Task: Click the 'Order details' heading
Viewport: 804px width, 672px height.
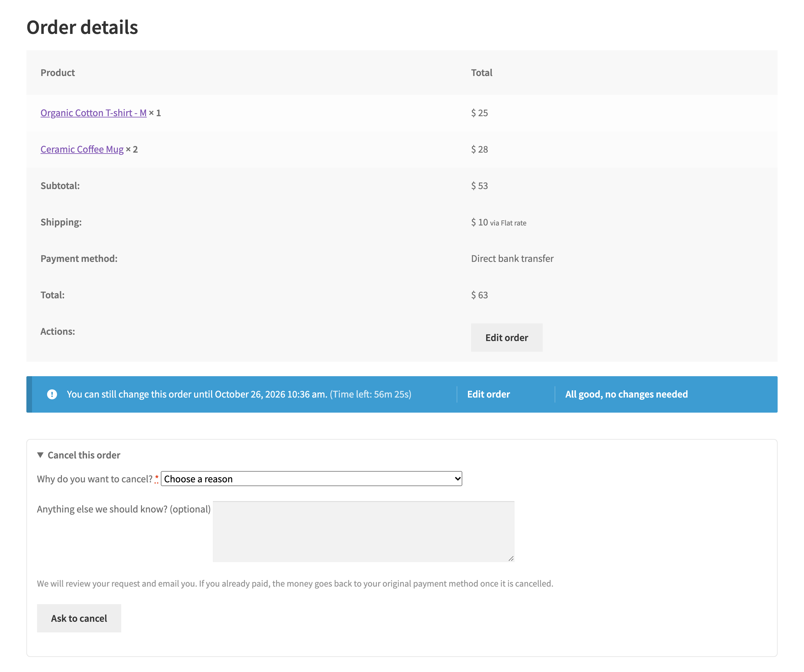Action: tap(82, 27)
